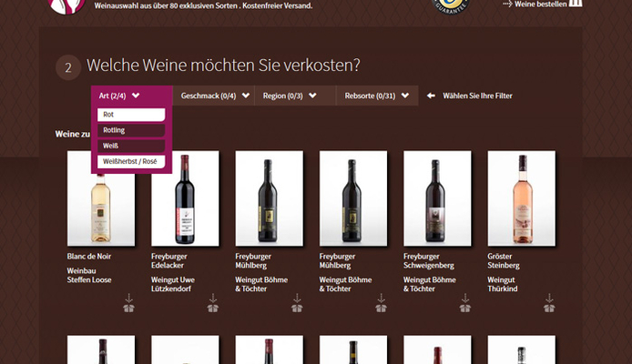Click the site logo in the header
The height and width of the screenshot is (364, 632).
click(x=66, y=5)
